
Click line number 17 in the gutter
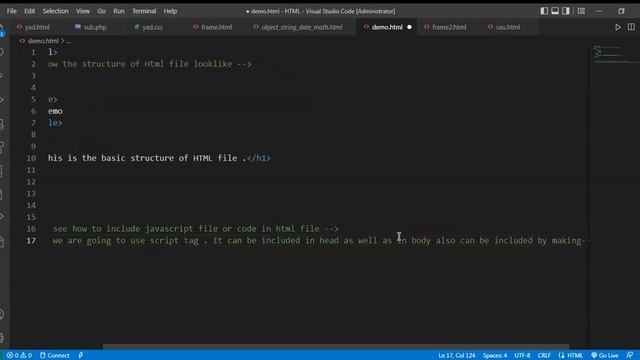(x=31, y=240)
